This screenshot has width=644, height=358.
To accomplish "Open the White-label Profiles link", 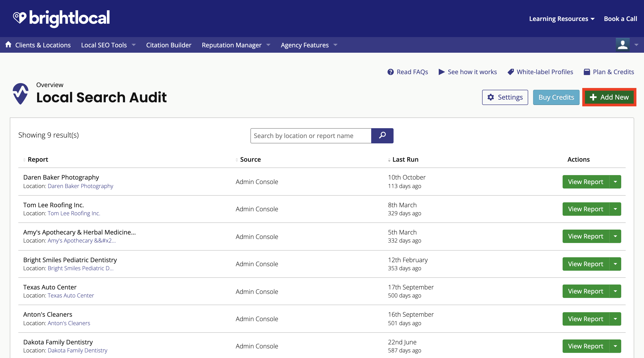I will click(545, 72).
